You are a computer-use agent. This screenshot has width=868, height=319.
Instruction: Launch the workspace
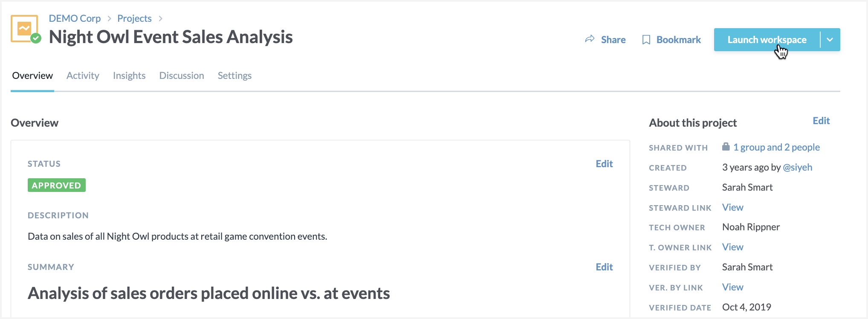[767, 40]
